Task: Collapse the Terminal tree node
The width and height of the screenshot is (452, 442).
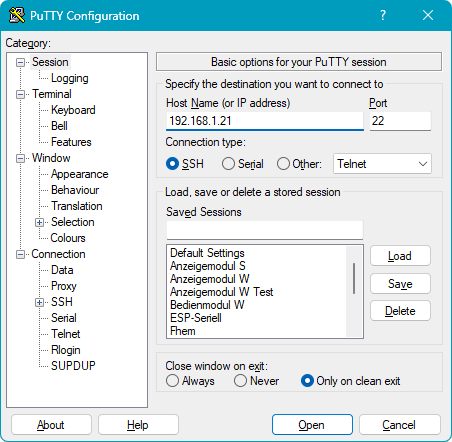Action: pyautogui.click(x=21, y=94)
